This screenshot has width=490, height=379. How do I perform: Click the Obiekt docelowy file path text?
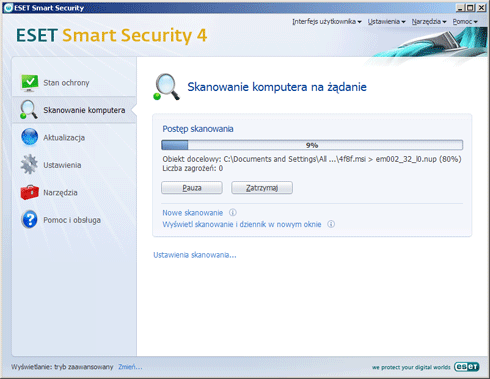pyautogui.click(x=312, y=159)
